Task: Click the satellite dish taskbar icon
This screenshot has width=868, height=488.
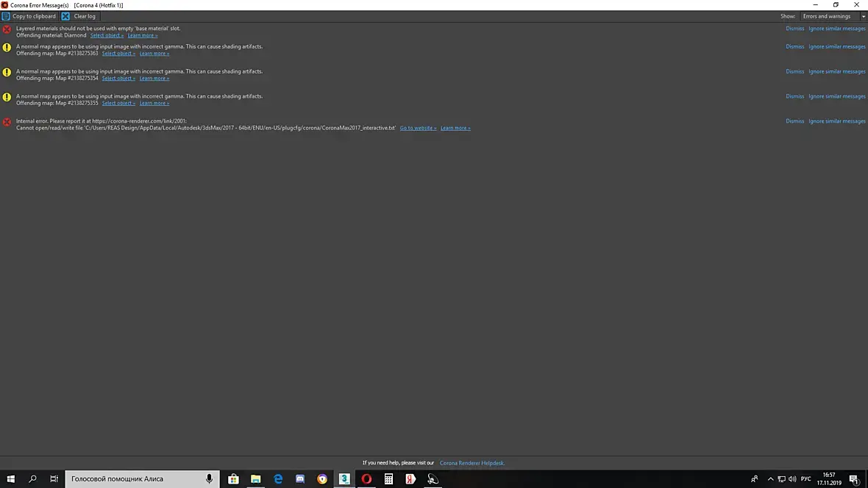Action: (x=433, y=478)
